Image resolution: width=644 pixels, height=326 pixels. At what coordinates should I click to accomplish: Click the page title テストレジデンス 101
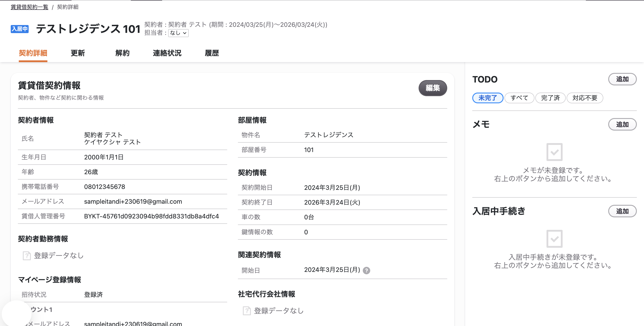coord(88,29)
